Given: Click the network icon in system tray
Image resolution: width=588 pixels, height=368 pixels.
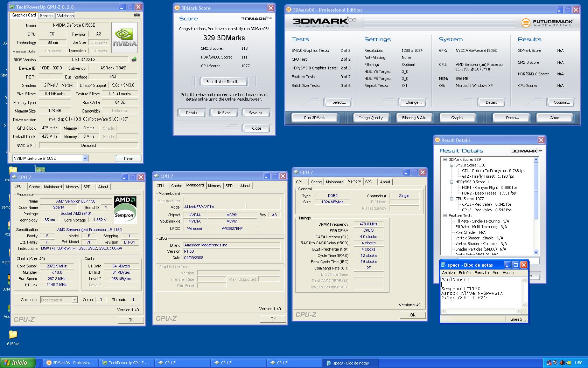Looking at the screenshot, I should 549,363.
